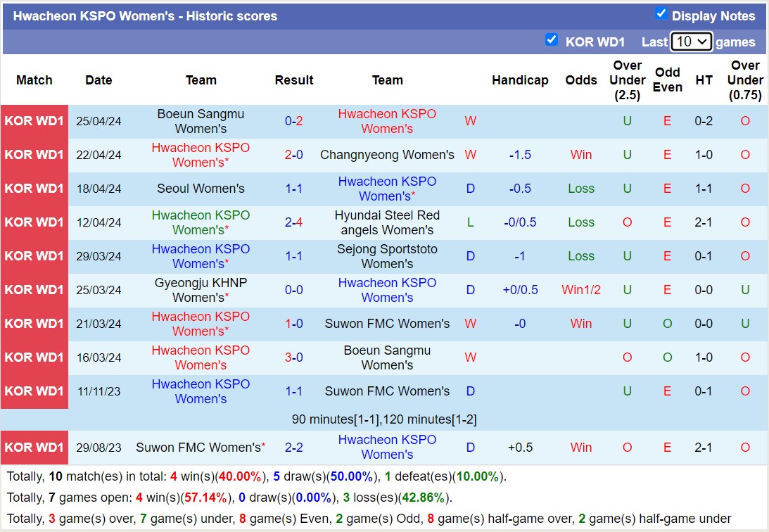Click the 1-0 result on 21/03/24
Viewport: 769px width, 532px height.
pyautogui.click(x=293, y=324)
